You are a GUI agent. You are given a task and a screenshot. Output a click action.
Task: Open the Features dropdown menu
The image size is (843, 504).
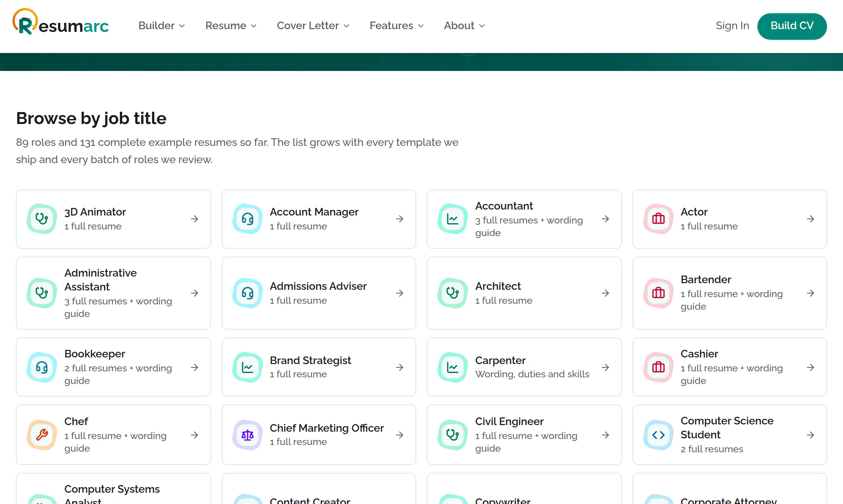click(x=396, y=26)
